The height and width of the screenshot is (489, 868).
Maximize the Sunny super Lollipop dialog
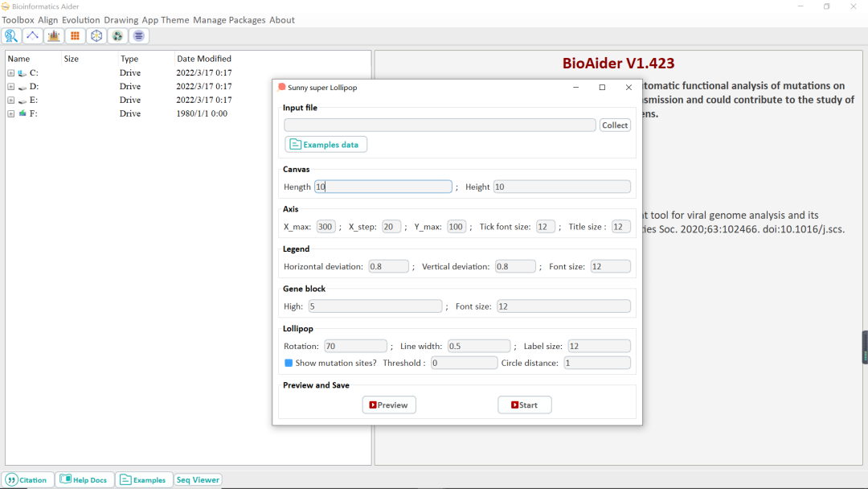coord(602,88)
